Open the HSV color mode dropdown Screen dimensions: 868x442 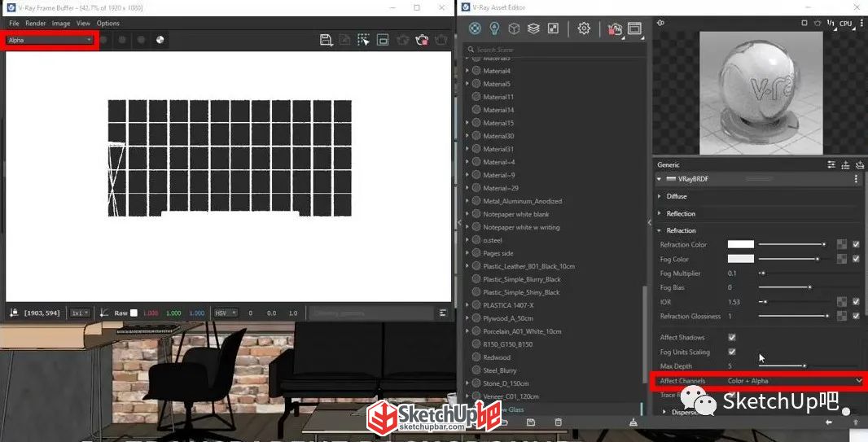point(226,313)
